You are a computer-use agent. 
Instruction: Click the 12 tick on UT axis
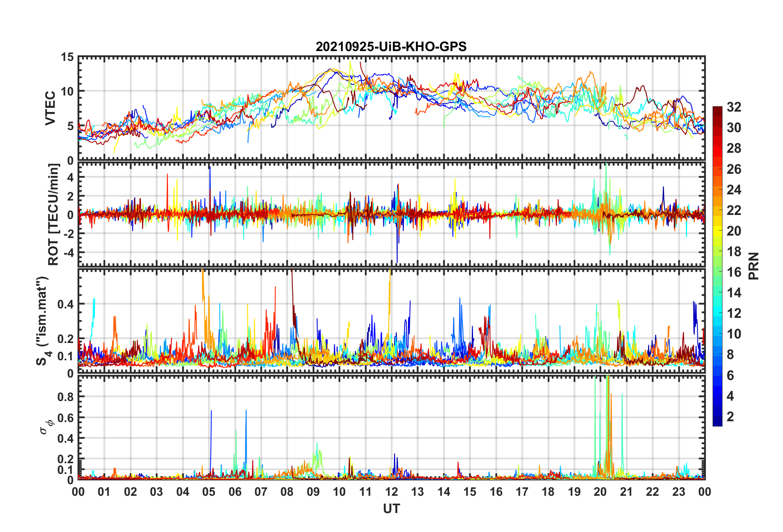tap(391, 492)
